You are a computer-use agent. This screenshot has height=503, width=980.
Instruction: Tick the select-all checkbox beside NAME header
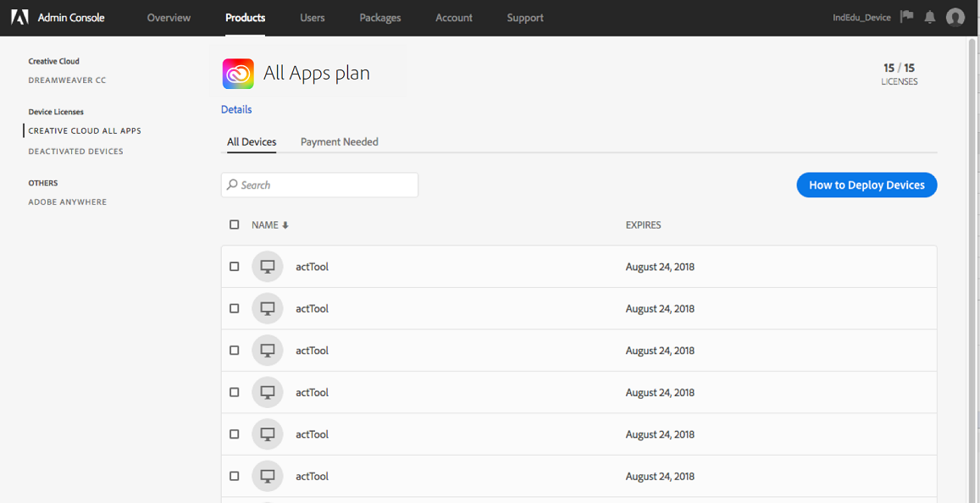[x=235, y=225]
